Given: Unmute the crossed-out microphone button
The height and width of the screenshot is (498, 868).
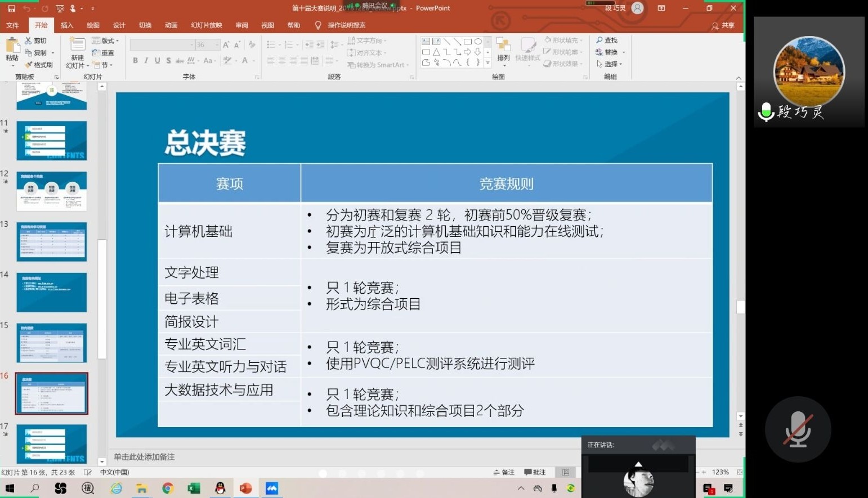Looking at the screenshot, I should [x=798, y=429].
